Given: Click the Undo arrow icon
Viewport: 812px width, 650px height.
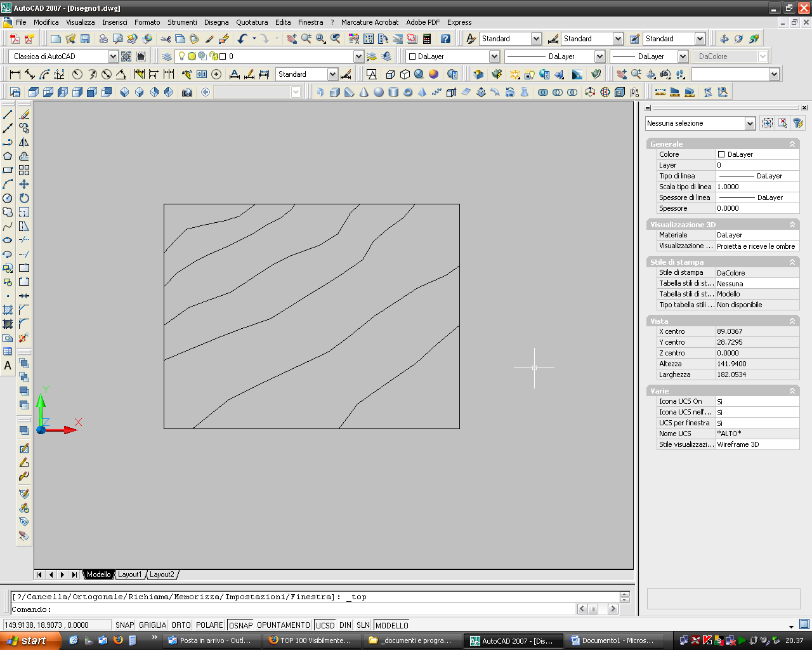Looking at the screenshot, I should coord(242,39).
